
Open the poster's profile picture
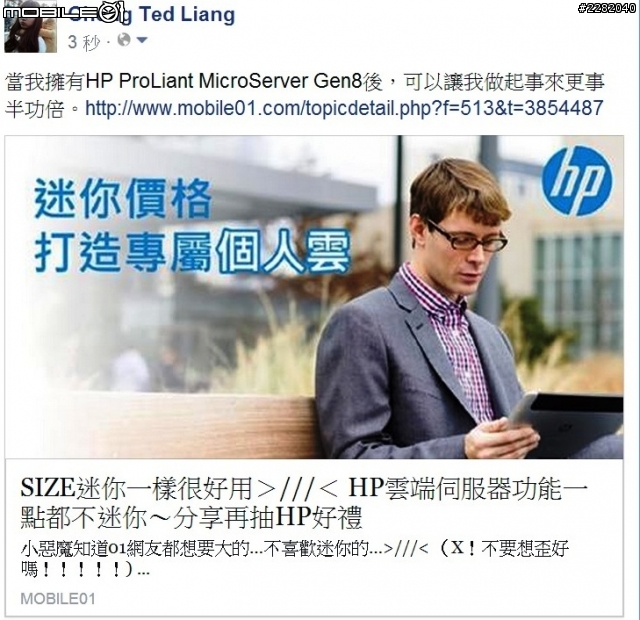point(31,29)
